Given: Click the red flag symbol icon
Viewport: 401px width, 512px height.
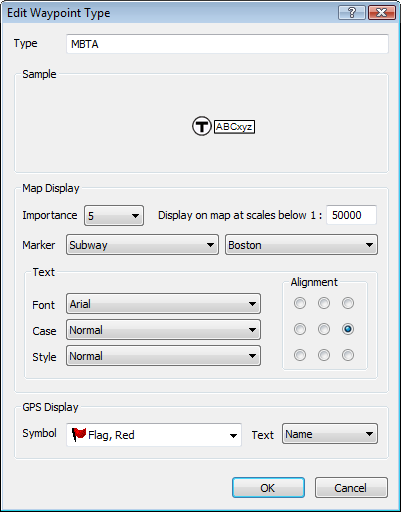Looking at the screenshot, I should (79, 435).
